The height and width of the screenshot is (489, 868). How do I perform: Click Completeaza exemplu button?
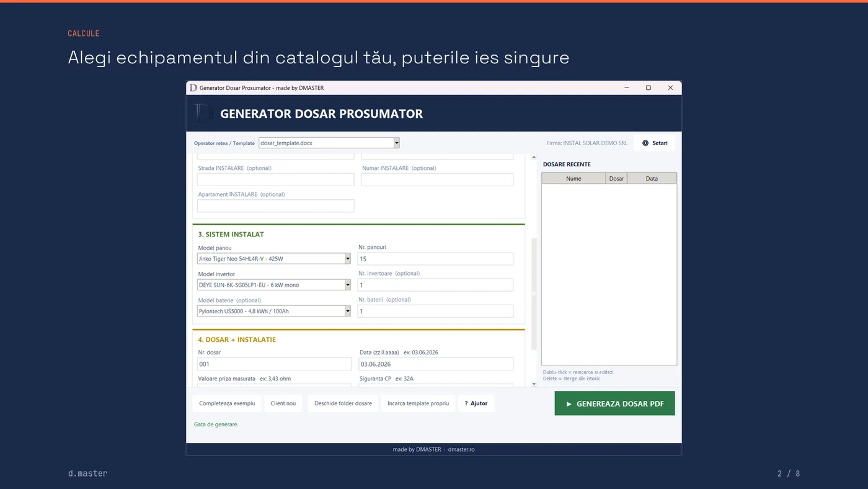[227, 403]
